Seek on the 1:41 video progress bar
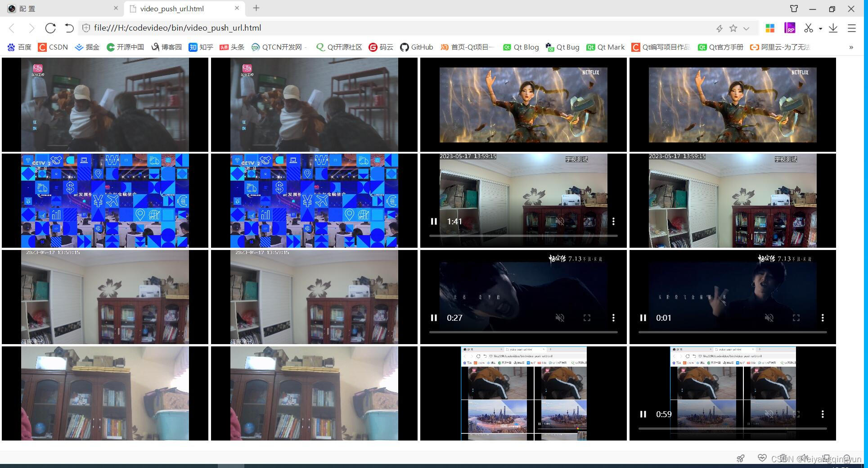 (x=523, y=236)
